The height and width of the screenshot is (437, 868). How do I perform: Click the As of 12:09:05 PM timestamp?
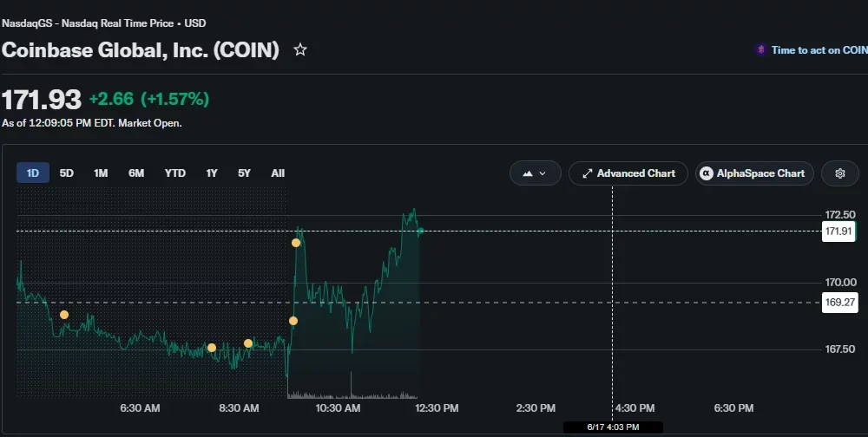pos(92,123)
